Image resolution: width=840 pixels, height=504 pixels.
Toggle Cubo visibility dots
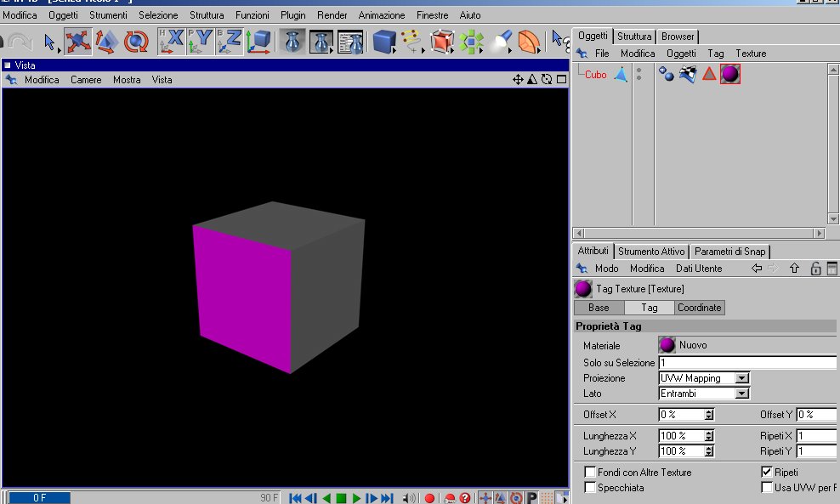tap(639, 74)
